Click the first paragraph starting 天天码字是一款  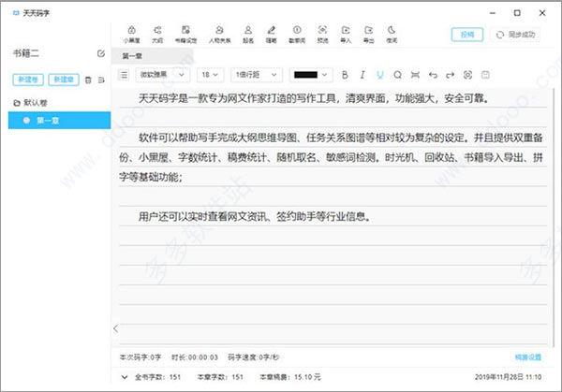click(x=314, y=98)
